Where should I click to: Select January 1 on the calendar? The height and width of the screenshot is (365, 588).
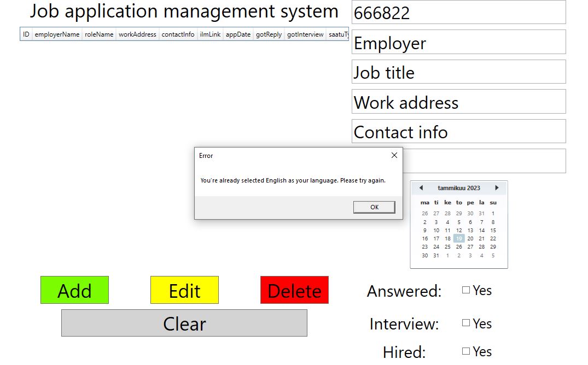point(493,213)
